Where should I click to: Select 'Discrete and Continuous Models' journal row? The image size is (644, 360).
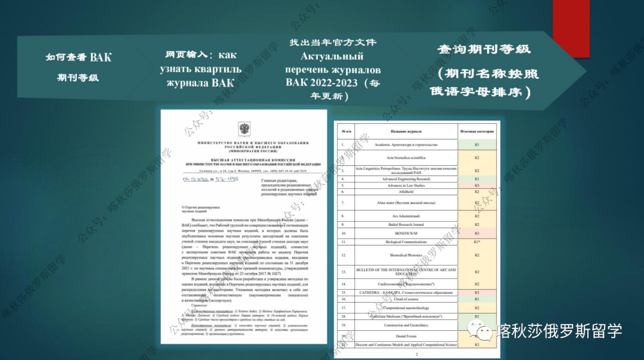tap(417, 345)
